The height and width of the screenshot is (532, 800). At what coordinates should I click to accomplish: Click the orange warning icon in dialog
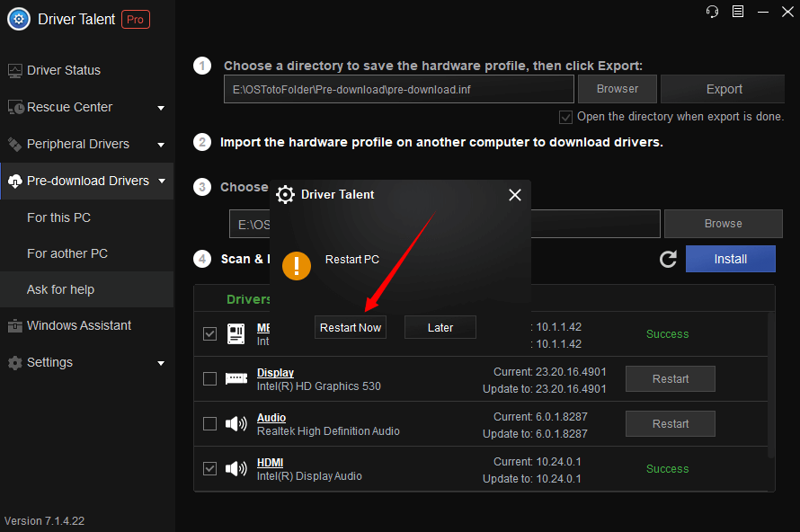click(297, 266)
